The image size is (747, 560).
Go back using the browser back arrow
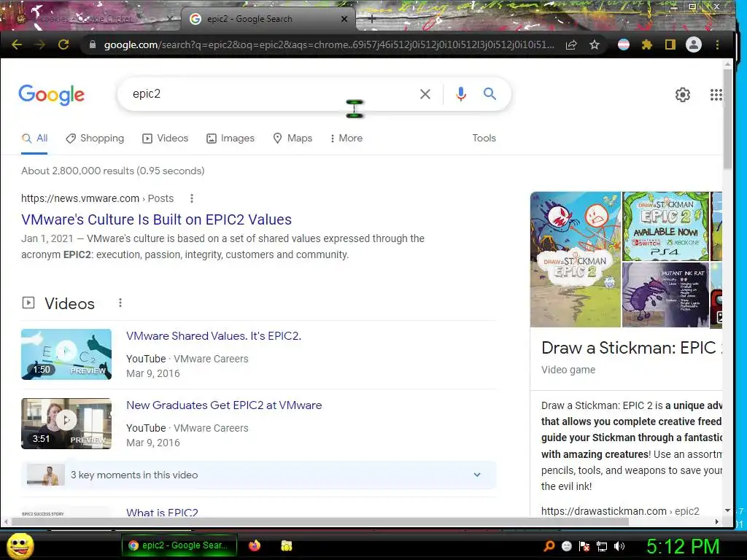[17, 44]
